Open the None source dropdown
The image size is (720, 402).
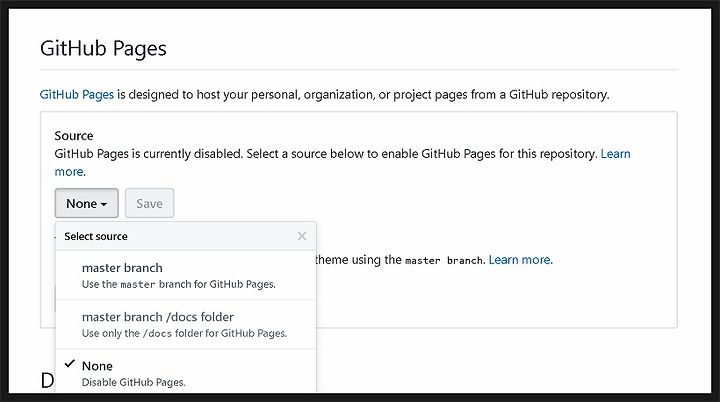tap(86, 203)
